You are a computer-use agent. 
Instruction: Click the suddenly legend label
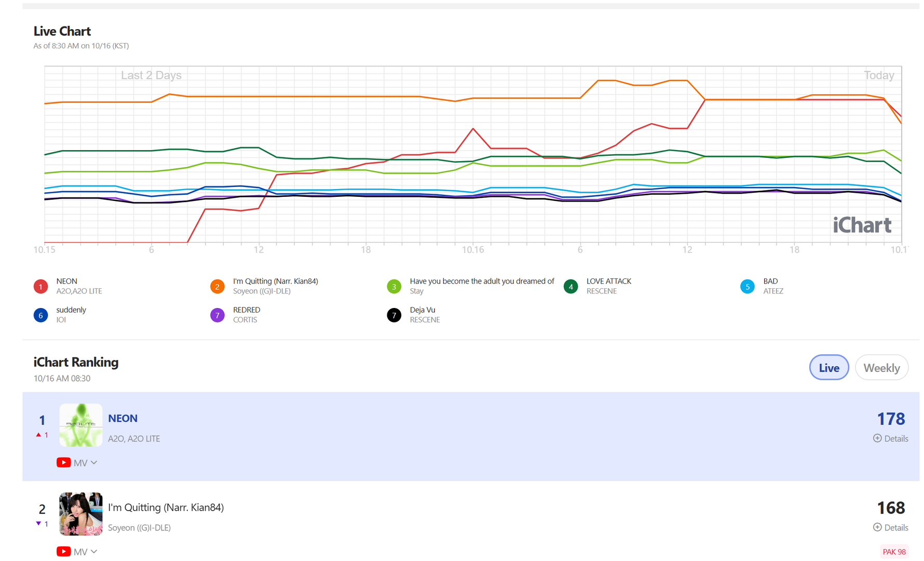(71, 310)
